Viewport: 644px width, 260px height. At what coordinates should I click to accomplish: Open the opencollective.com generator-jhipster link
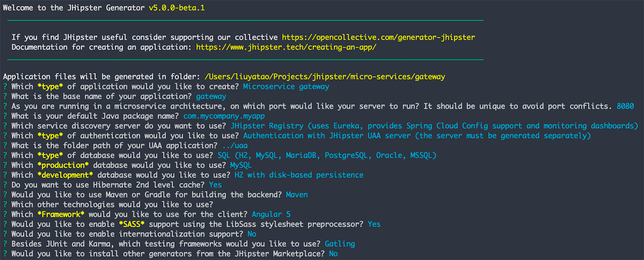click(x=379, y=37)
